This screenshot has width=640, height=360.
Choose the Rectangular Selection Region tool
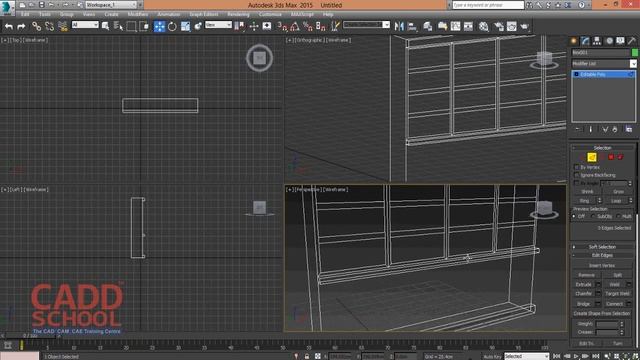tap(131, 27)
